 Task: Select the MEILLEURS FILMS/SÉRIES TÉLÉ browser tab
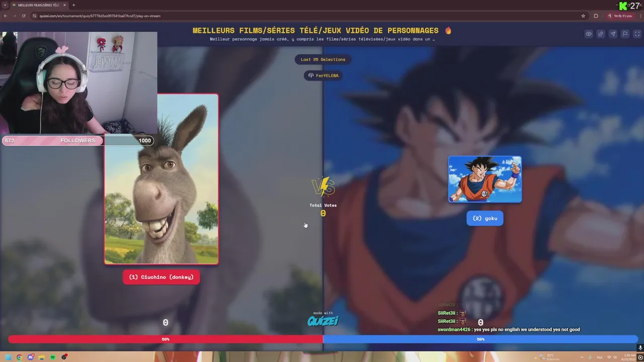[39, 5]
